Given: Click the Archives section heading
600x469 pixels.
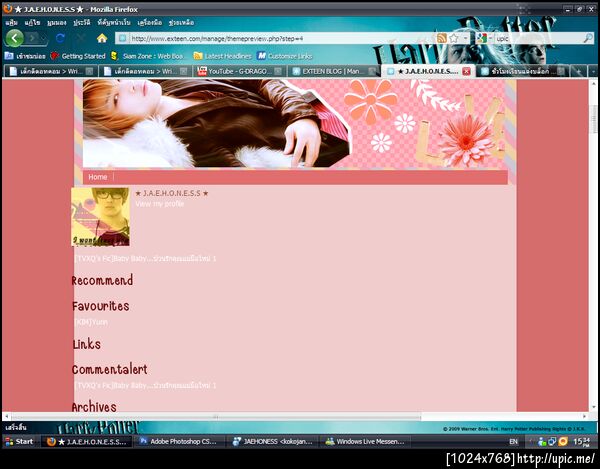Looking at the screenshot, I should point(94,407).
